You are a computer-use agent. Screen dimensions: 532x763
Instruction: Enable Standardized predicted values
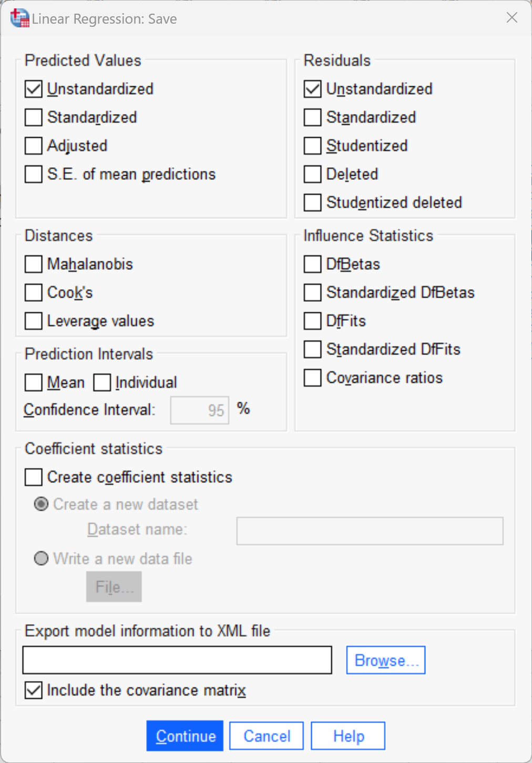click(33, 117)
